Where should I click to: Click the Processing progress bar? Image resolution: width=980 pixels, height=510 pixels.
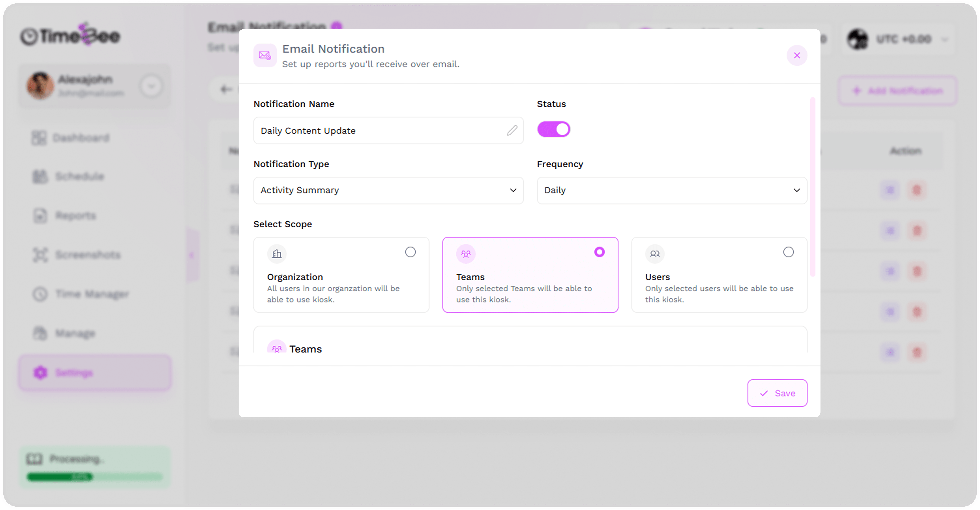coord(95,477)
